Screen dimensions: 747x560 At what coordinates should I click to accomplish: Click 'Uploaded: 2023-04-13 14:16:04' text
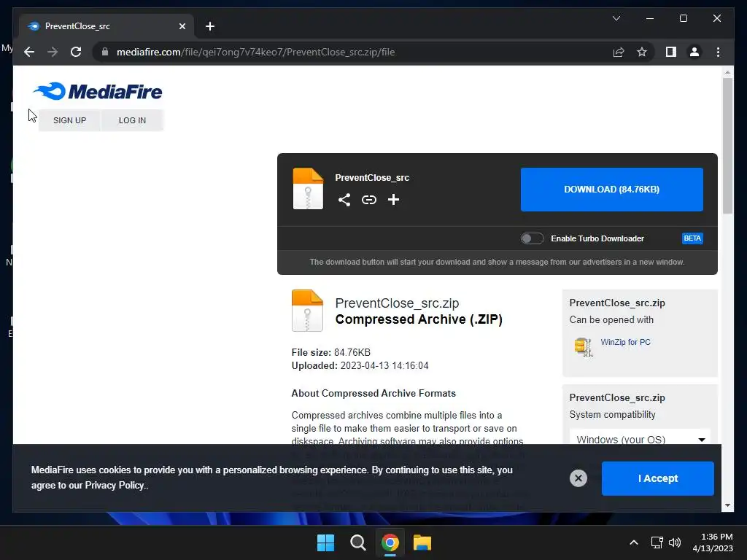(360, 366)
